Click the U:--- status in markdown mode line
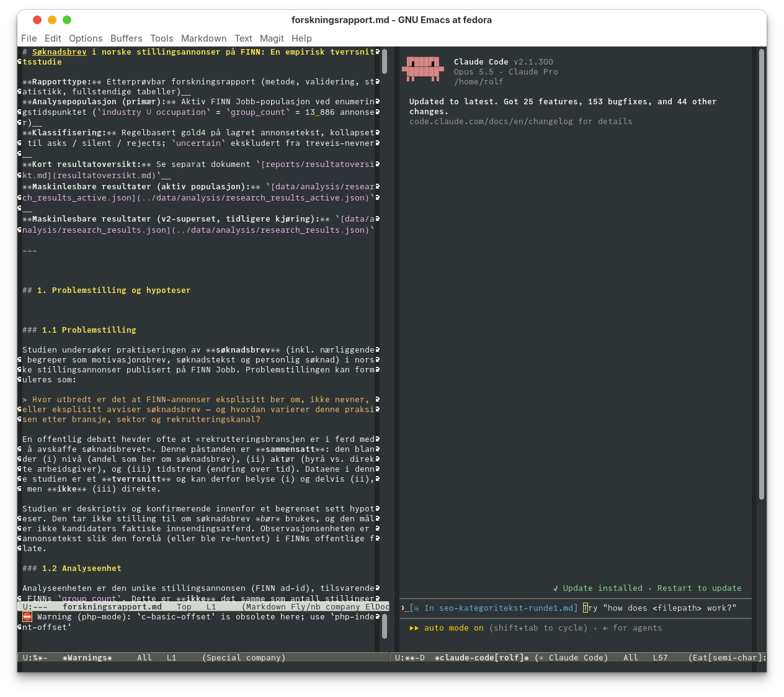 pos(35,607)
